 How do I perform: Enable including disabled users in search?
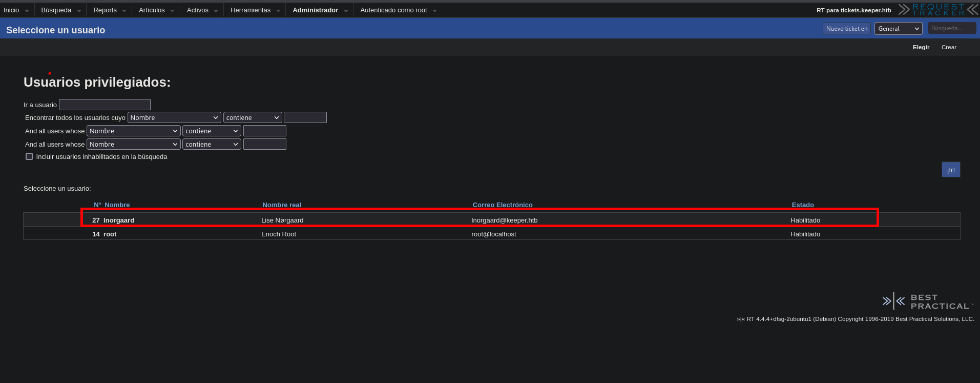click(x=29, y=157)
